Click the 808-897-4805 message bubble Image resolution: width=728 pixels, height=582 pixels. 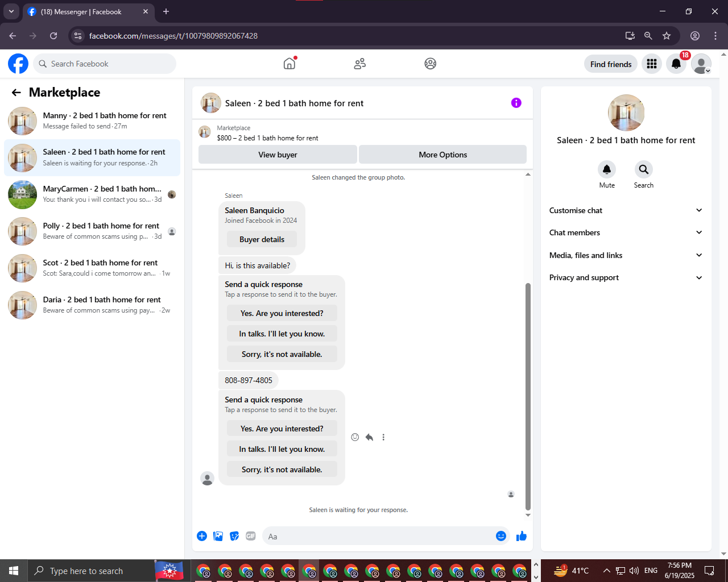(x=249, y=380)
